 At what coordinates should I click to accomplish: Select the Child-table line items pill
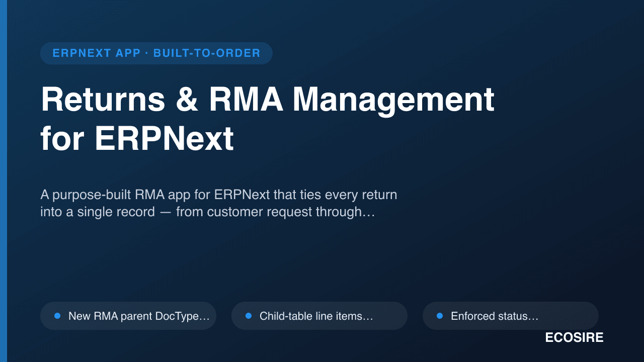(319, 316)
